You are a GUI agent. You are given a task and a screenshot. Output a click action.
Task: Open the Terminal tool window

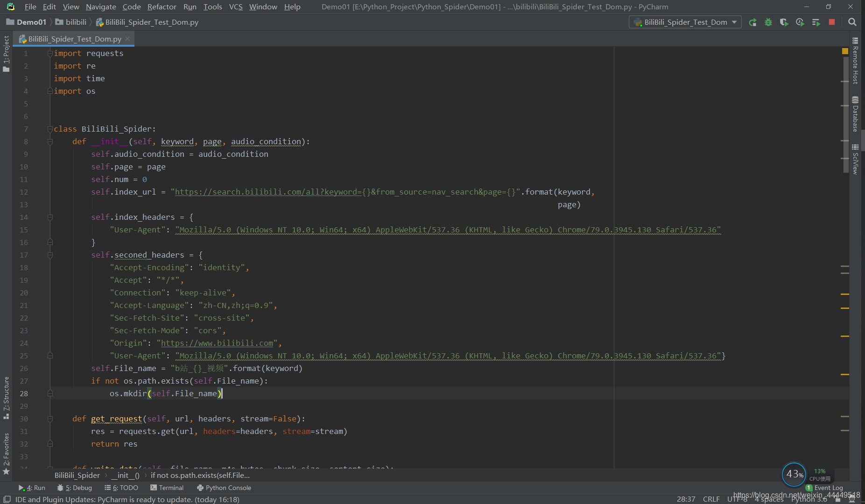pyautogui.click(x=167, y=488)
